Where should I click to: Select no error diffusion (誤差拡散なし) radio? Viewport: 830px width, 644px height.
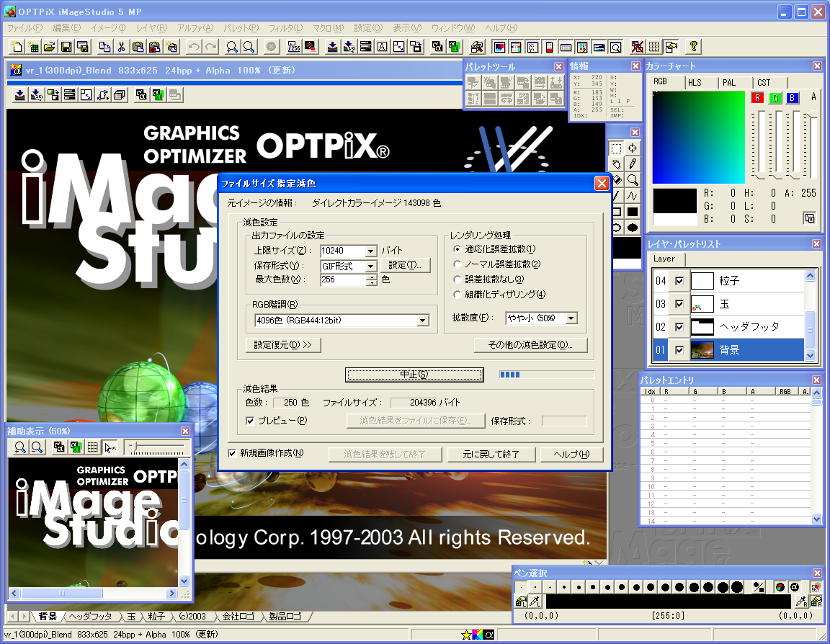tap(458, 279)
